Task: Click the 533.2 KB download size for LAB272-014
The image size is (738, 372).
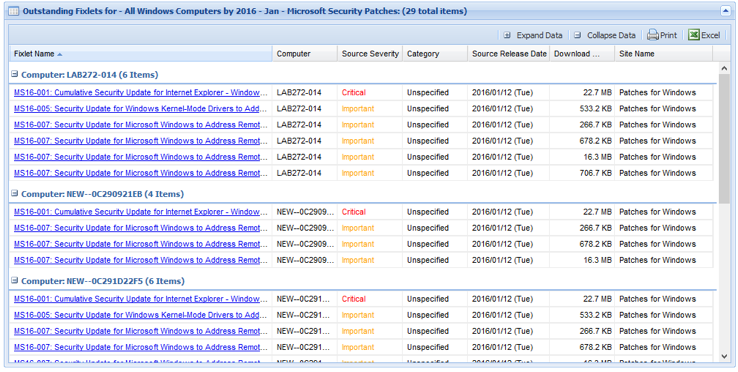Action: click(595, 108)
